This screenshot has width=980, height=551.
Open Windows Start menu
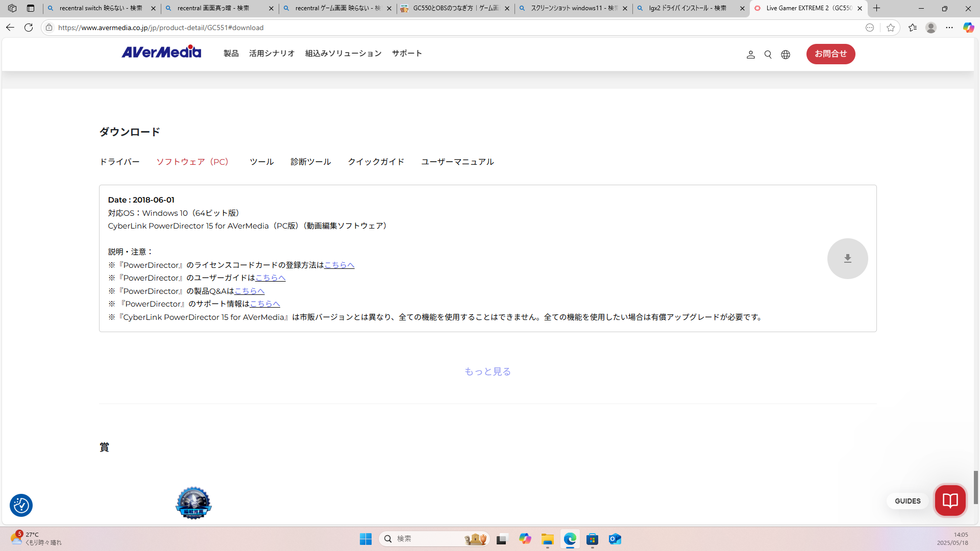pyautogui.click(x=365, y=539)
